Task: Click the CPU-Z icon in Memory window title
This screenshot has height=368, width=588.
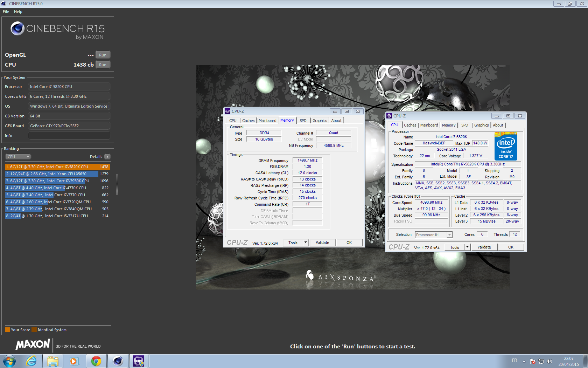Action: pos(227,111)
